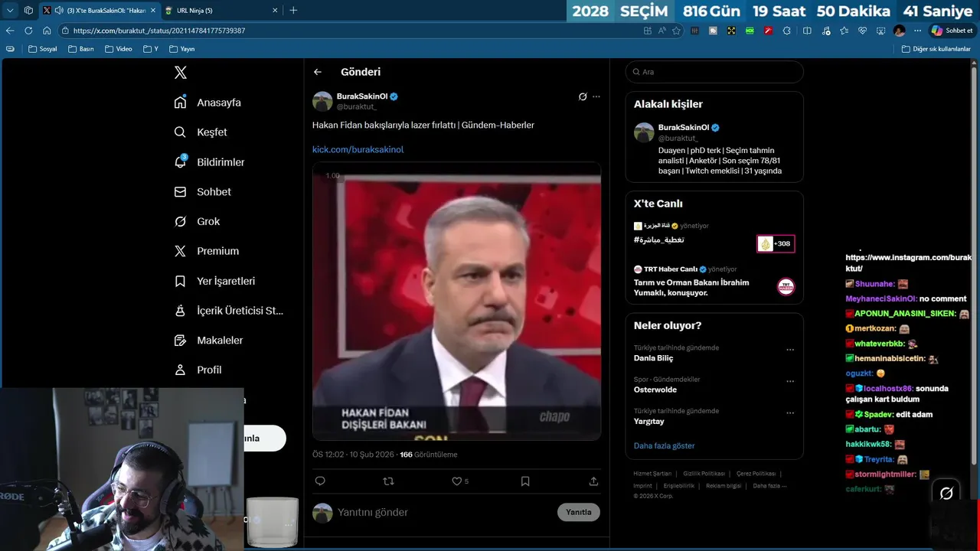The image size is (980, 551).
Task: Open BurakSakinOl profile in Alakalı kişiler
Action: pos(714,149)
